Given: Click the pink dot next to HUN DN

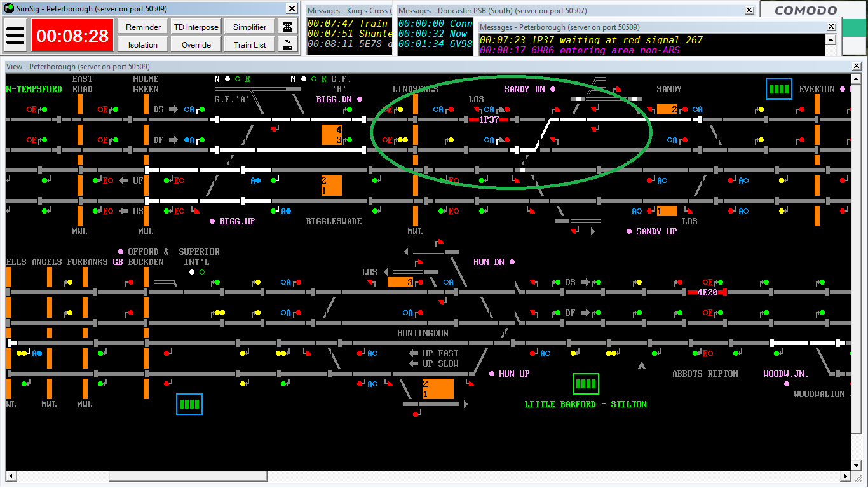Looking at the screenshot, I should [512, 262].
